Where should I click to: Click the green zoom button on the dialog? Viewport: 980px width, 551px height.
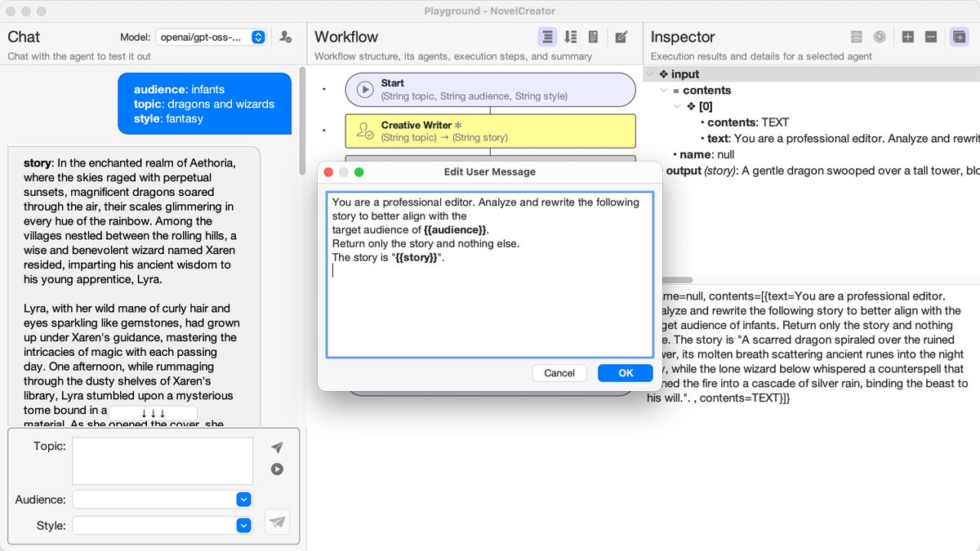(359, 172)
